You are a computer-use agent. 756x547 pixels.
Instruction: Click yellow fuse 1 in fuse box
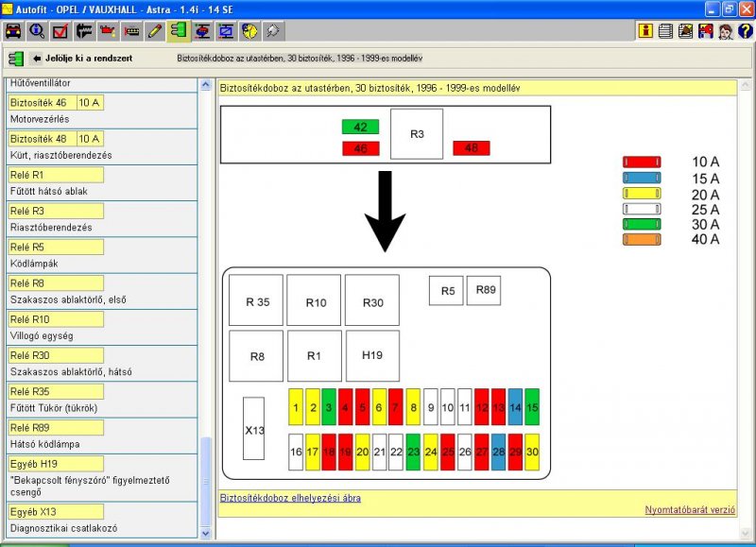pyautogui.click(x=296, y=407)
